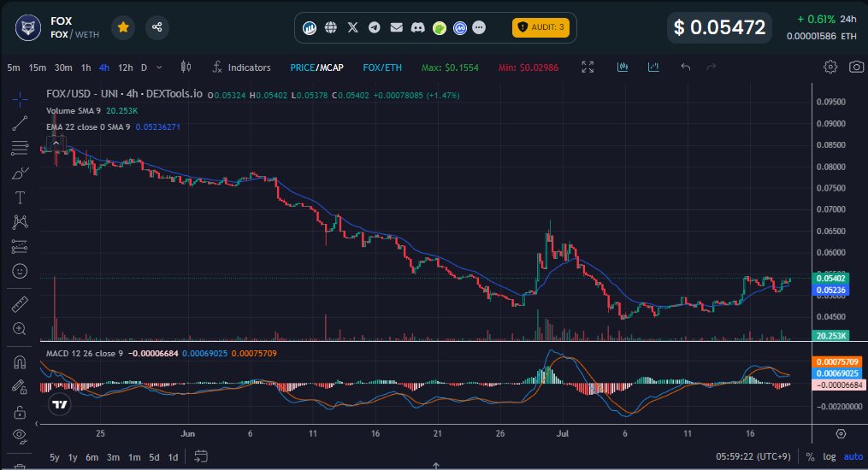Viewport: 868px width, 470px height.
Task: Select the zoom in tool
Action: pyautogui.click(x=20, y=329)
